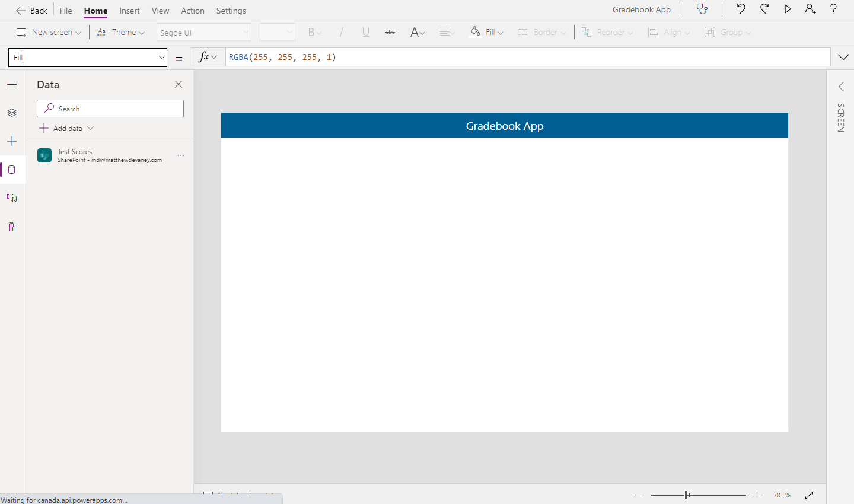Image resolution: width=854 pixels, height=504 pixels.
Task: Click the Search data sources field
Action: coord(110,109)
